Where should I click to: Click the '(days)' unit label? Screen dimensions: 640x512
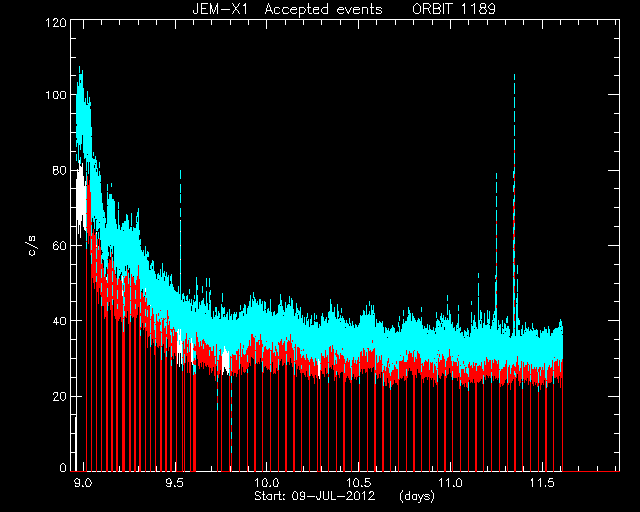[x=417, y=496]
